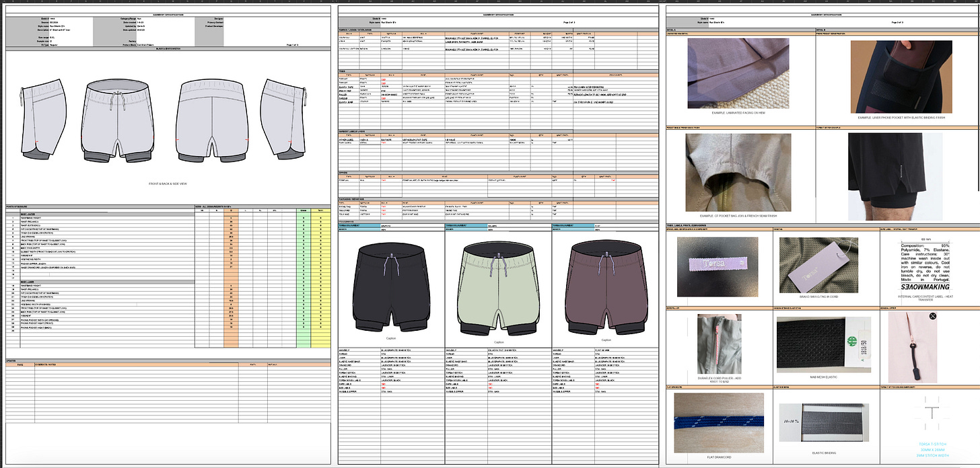Click the 'FRONT & BACK & SIDE VIEW' caption
The width and height of the screenshot is (980, 468).
coord(168,183)
